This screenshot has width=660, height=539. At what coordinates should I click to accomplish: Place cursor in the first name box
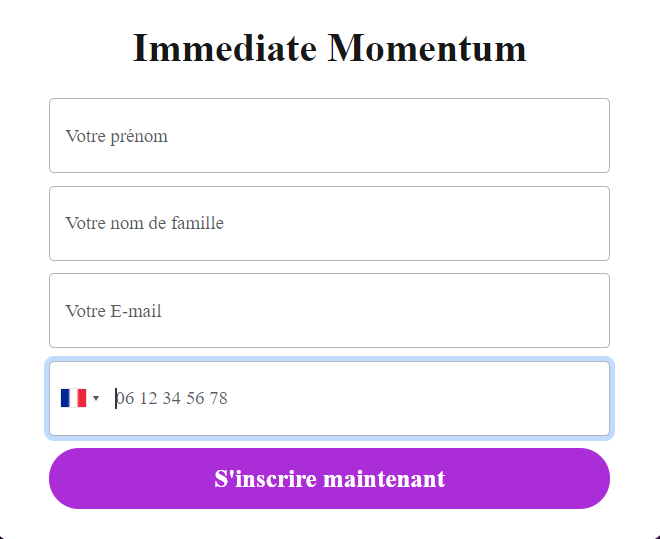point(329,136)
